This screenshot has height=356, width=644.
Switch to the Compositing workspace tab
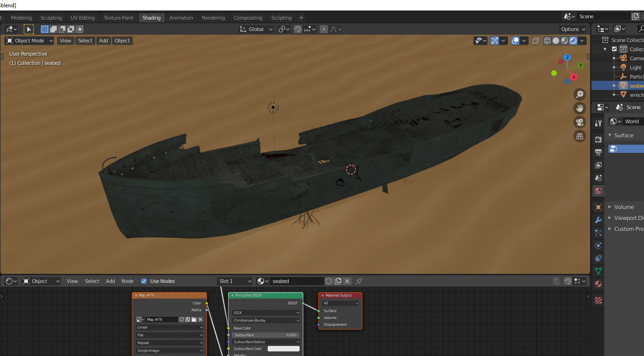[x=248, y=18]
